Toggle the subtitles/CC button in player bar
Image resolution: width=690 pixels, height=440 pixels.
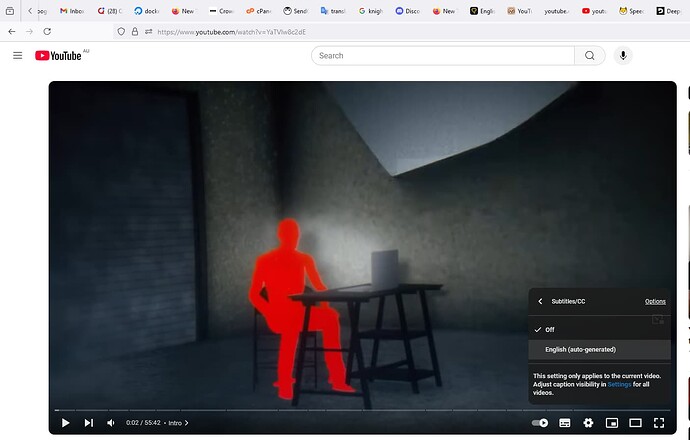pos(565,423)
